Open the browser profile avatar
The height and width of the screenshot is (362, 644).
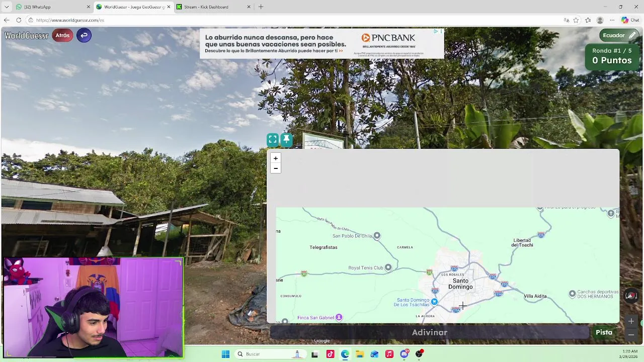tap(600, 20)
